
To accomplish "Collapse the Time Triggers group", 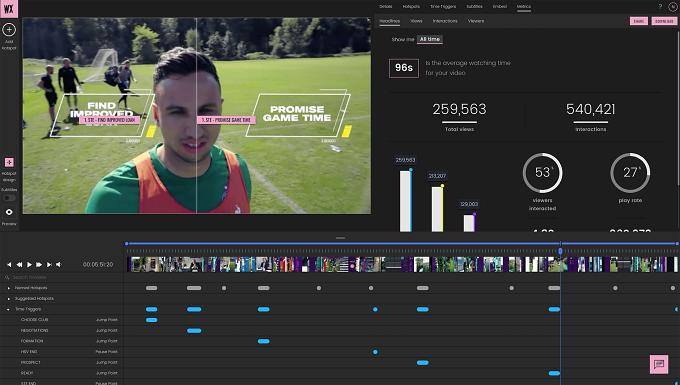I will coord(9,310).
